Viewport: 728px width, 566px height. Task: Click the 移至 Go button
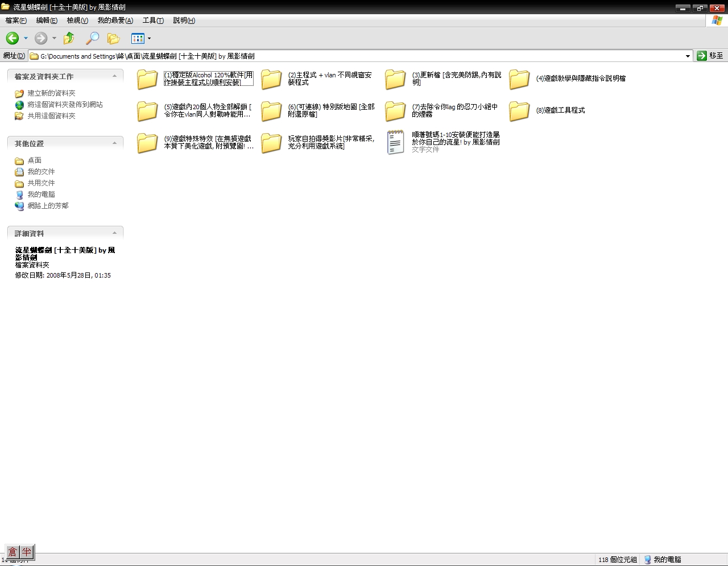(x=710, y=56)
